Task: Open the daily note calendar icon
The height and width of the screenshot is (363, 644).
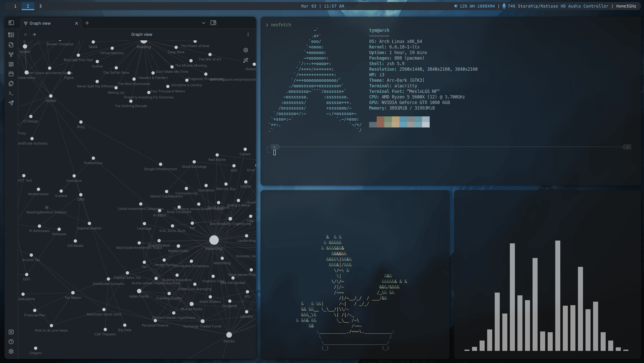Action: tap(11, 74)
